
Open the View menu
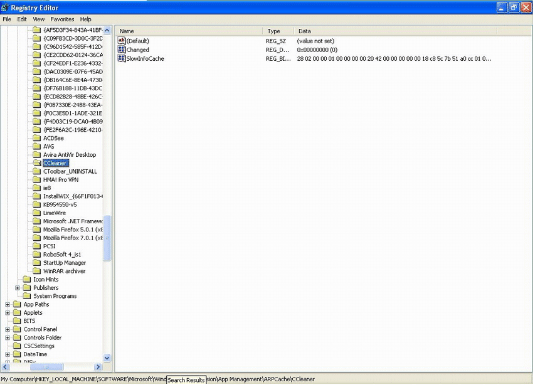39,19
